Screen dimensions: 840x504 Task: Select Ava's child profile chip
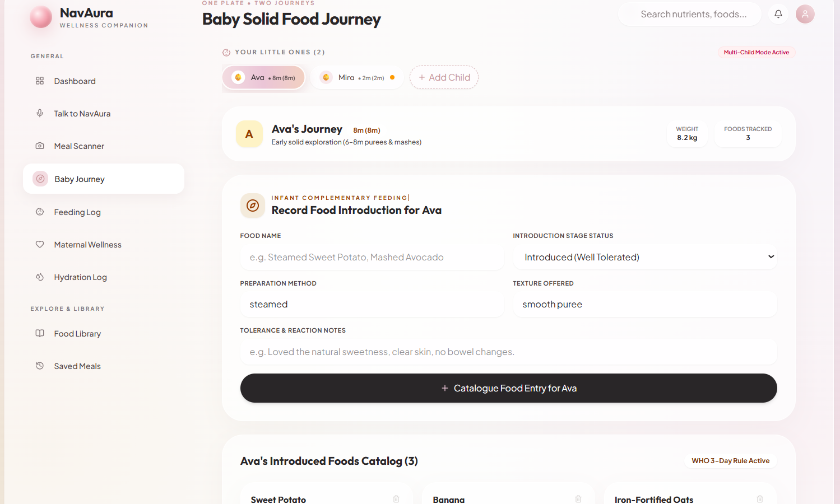[263, 77]
